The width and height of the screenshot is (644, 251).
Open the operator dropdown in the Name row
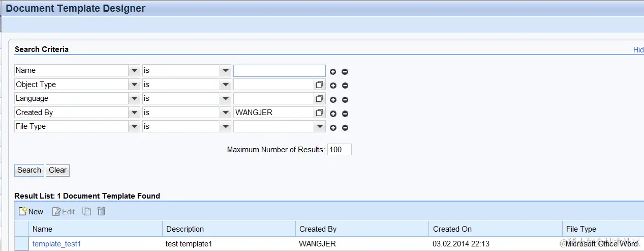tap(225, 70)
